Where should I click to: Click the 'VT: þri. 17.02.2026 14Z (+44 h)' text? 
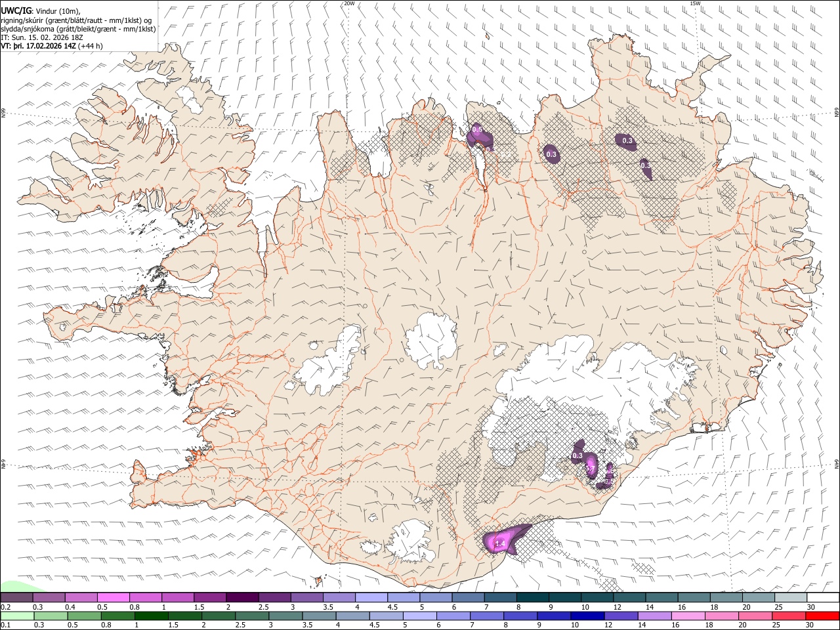coord(52,46)
